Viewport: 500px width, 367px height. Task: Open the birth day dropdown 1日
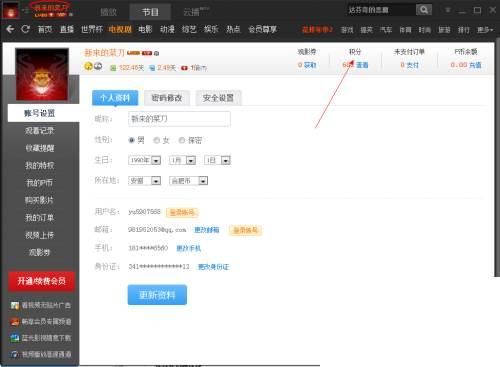tap(217, 160)
